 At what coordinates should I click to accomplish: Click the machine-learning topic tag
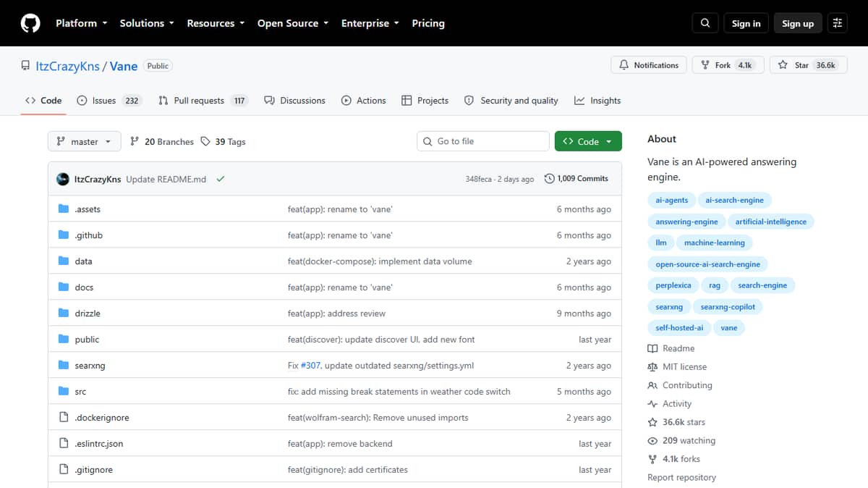(x=715, y=243)
